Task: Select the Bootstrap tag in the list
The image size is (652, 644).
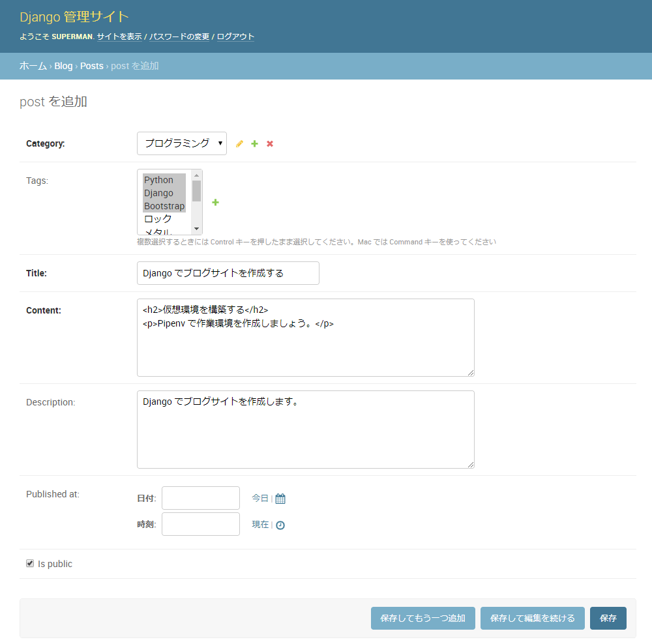Action: coord(164,206)
